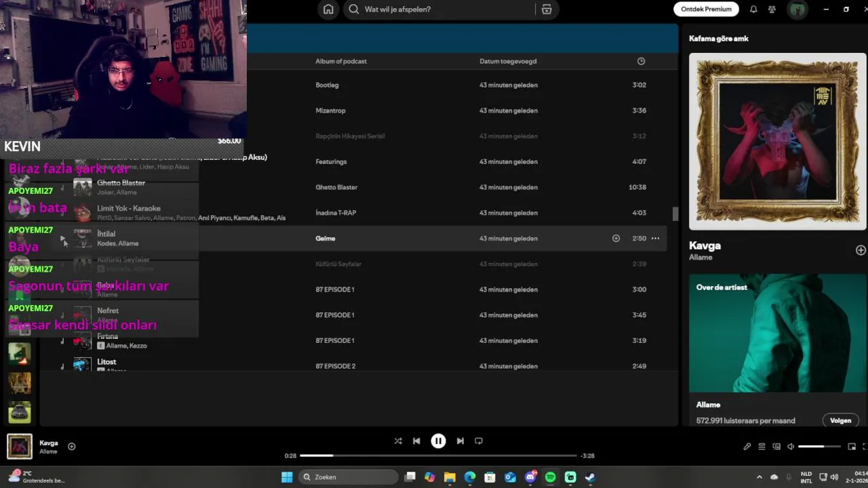Mute the Spotify volume speaker icon
Viewport: 868px width, 488px height.
click(x=791, y=447)
